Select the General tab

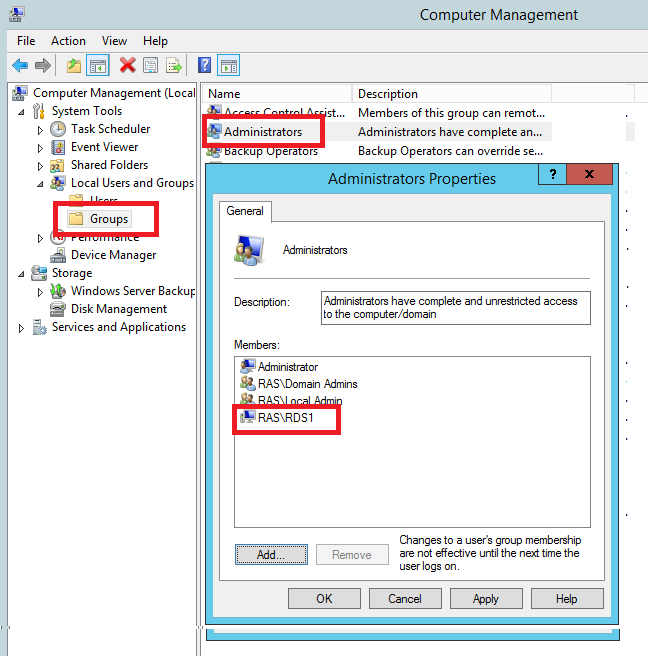point(245,211)
